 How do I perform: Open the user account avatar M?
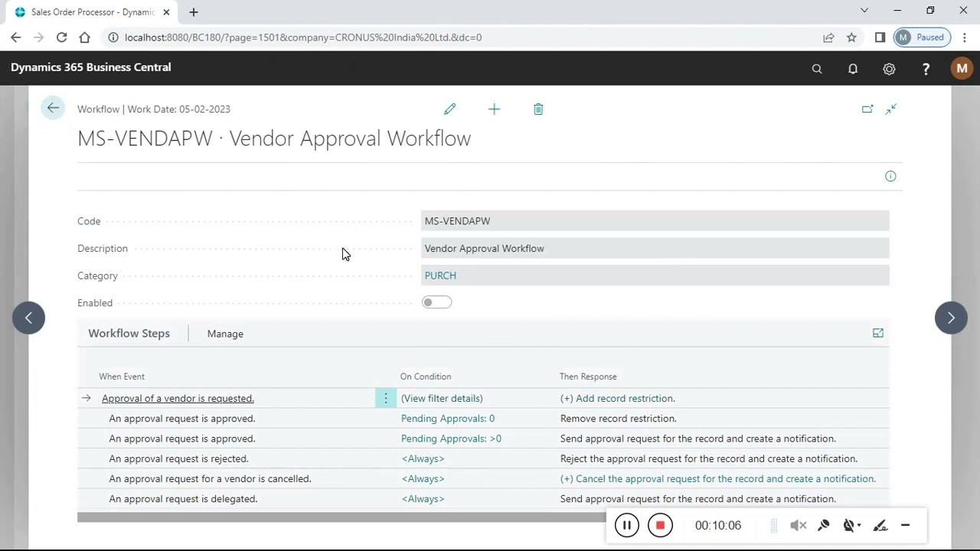point(962,68)
